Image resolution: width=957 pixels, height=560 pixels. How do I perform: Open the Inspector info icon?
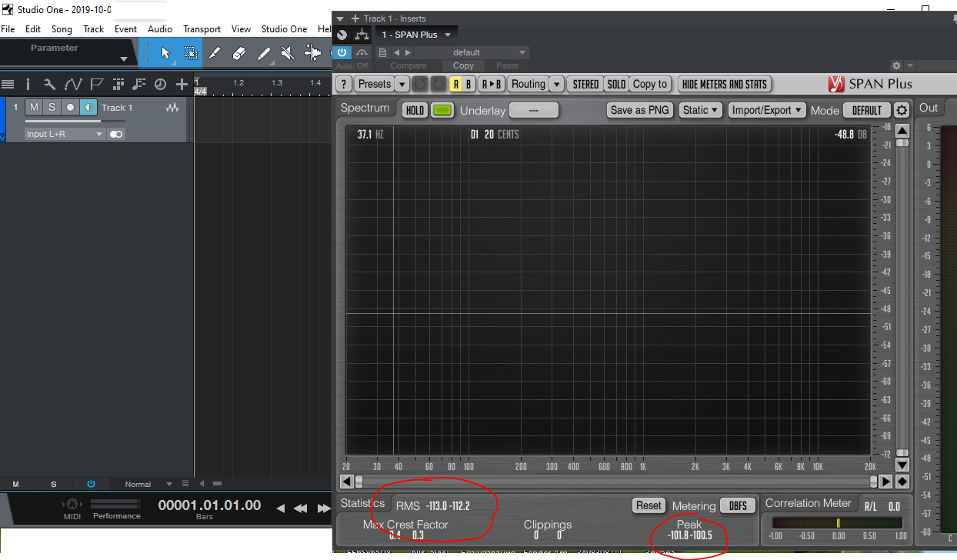coord(28,84)
